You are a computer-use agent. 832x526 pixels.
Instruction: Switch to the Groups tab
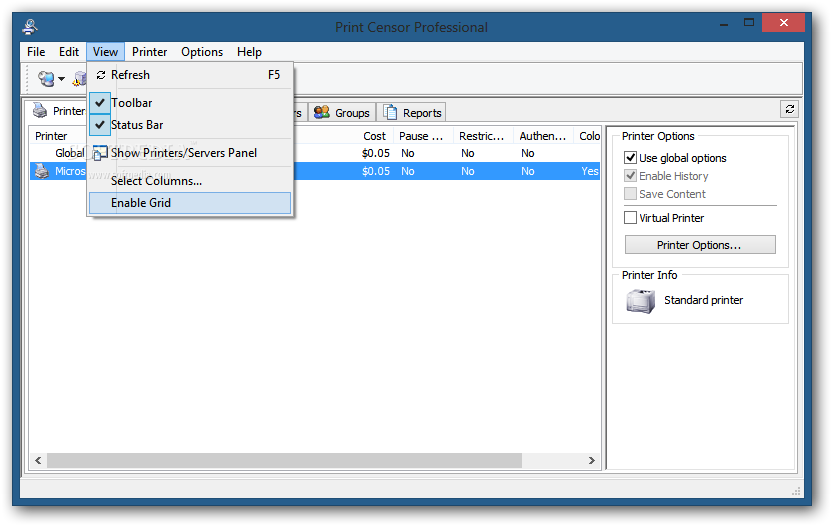(x=342, y=113)
